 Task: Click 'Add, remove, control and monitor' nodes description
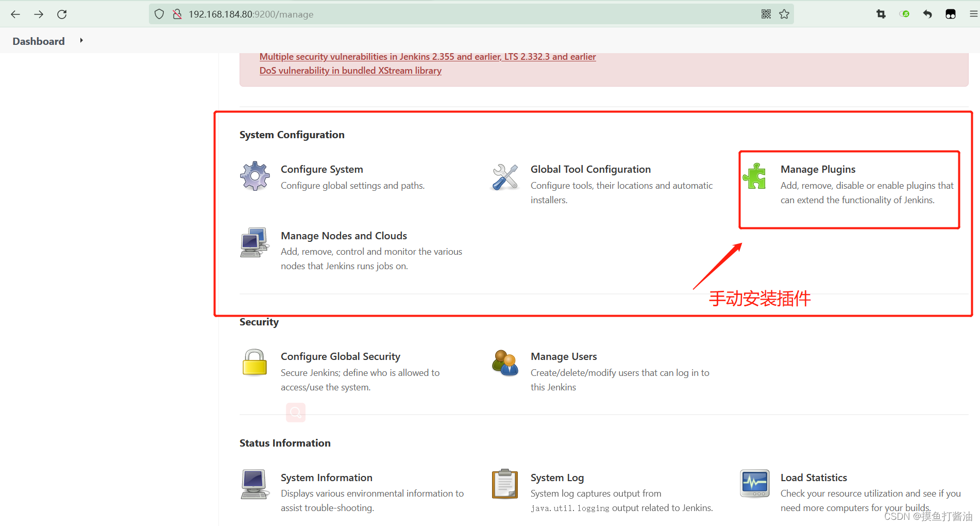tap(371, 259)
